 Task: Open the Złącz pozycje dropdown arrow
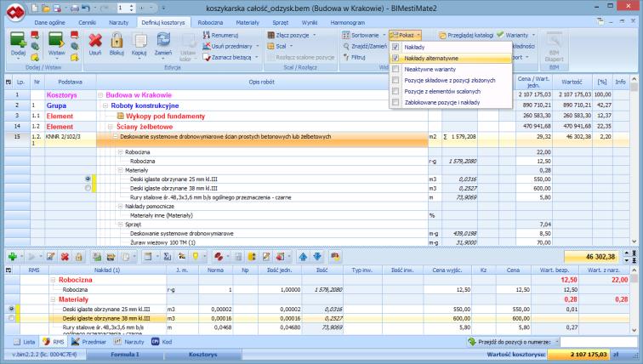315,35
